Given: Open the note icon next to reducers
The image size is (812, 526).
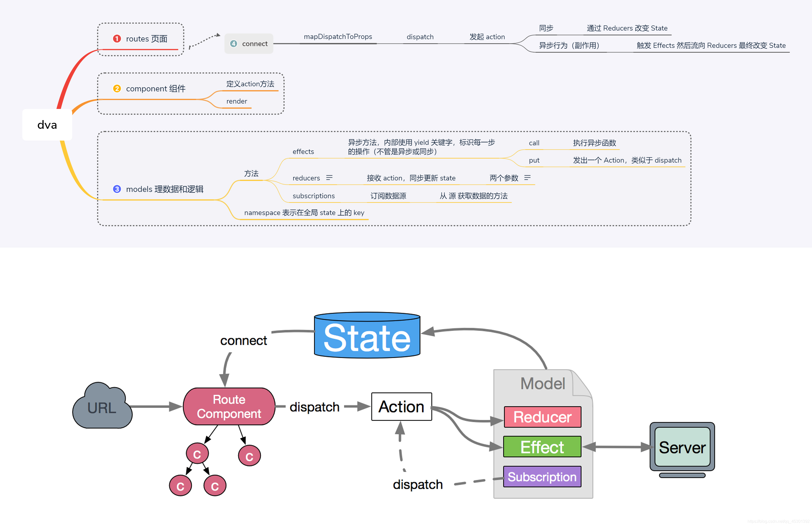Looking at the screenshot, I should point(329,178).
